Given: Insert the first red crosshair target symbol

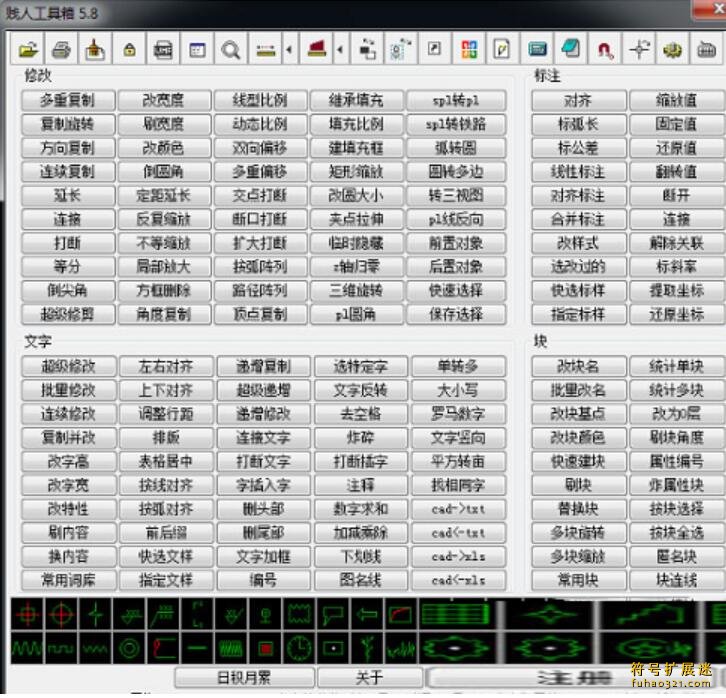Looking at the screenshot, I should click(x=27, y=614).
